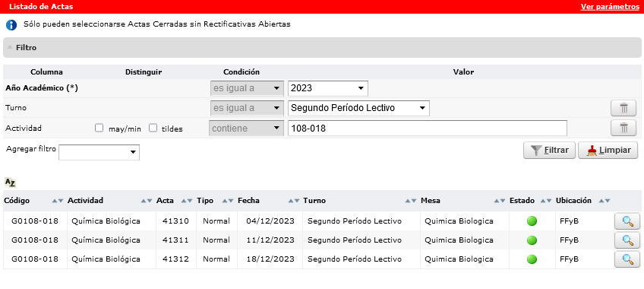The width and height of the screenshot is (644, 289).
Task: Click green status dot for acta 41311
Action: 532,240
